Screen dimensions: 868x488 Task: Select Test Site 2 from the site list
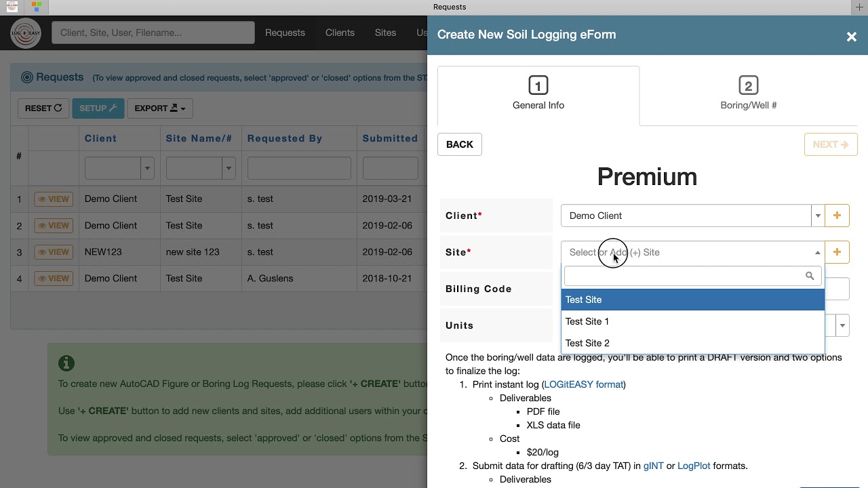coord(693,343)
